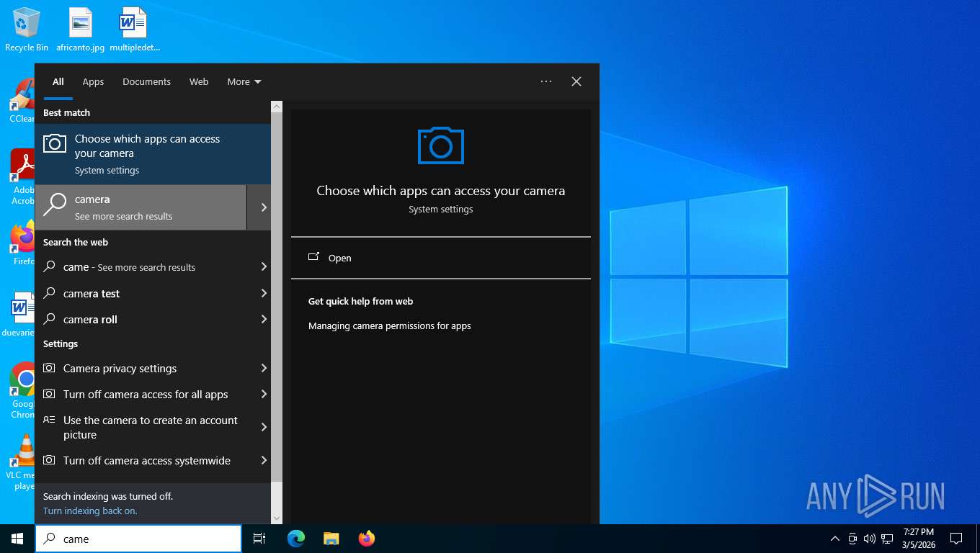
Task: Click the camera in-use tray icon
Action: (852, 539)
